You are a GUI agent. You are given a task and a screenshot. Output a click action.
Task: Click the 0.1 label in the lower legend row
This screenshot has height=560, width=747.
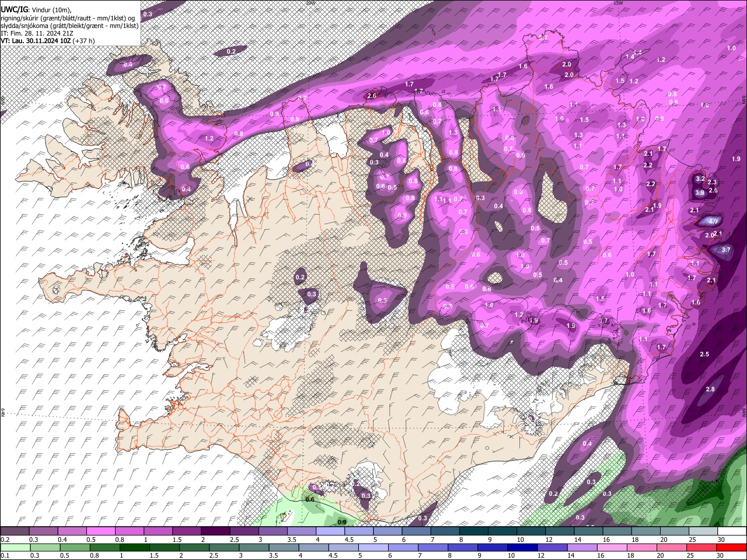(x=5, y=555)
